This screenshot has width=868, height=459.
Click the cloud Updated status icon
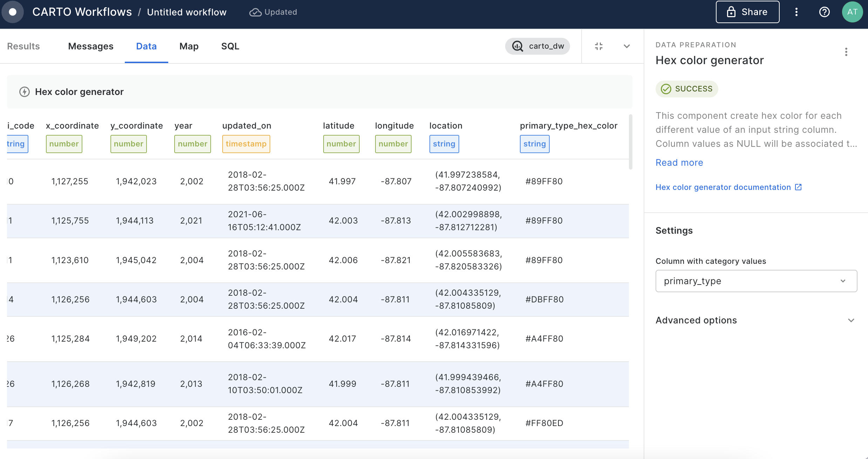coord(255,12)
